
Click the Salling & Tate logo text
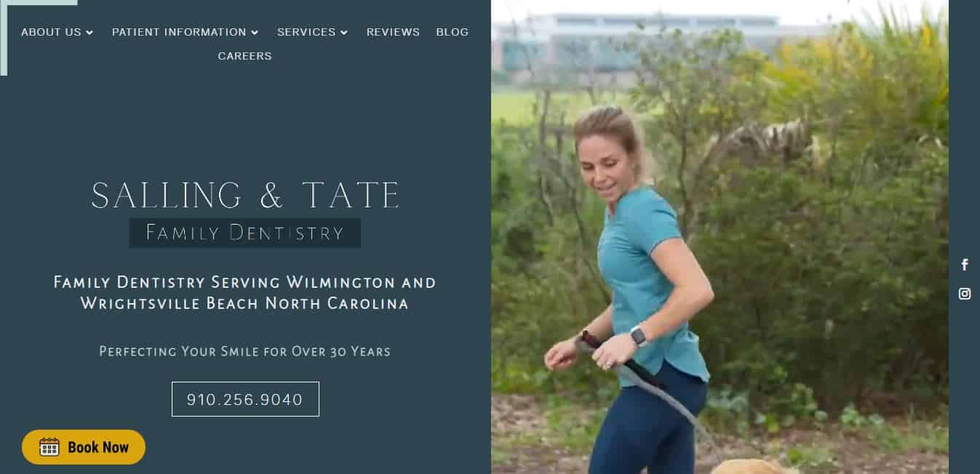click(245, 196)
